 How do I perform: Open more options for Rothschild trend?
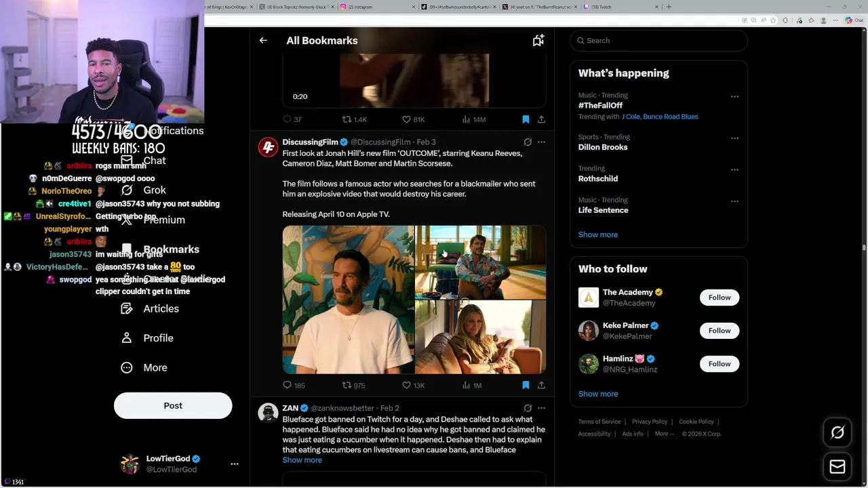click(734, 169)
